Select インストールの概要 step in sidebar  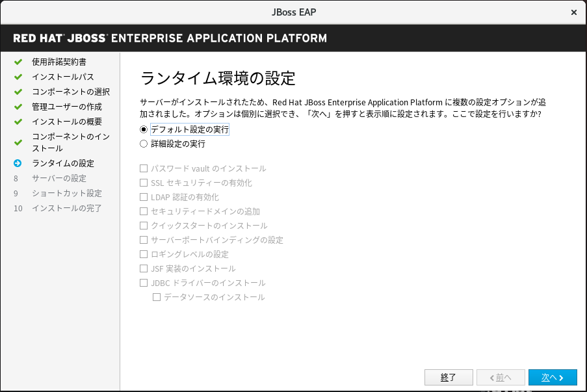click(x=67, y=122)
